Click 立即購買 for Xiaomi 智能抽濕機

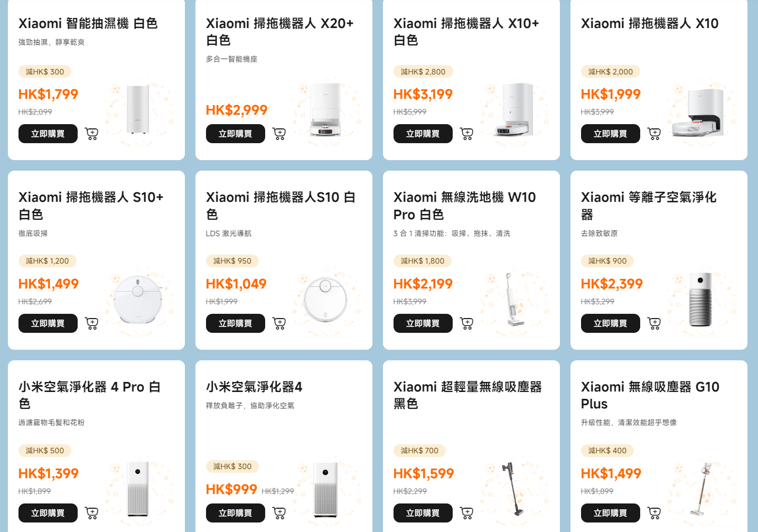48,133
